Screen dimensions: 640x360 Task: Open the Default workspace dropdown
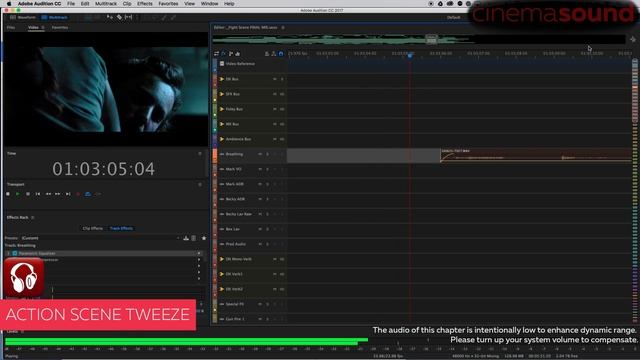coord(454,18)
